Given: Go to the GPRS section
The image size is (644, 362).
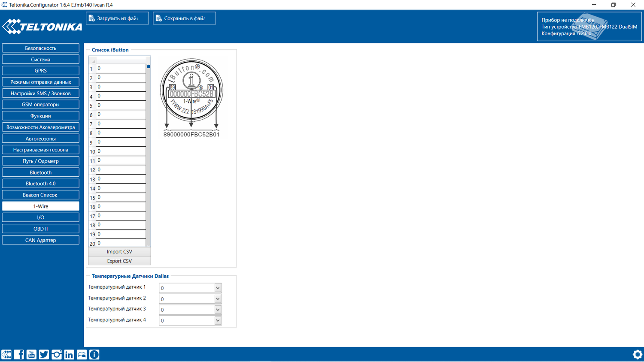Looking at the screenshot, I should 41,70.
